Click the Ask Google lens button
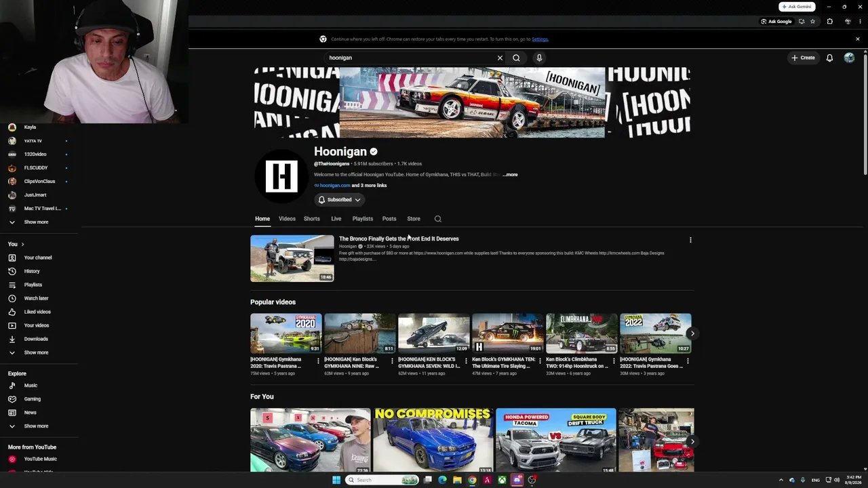Image resolution: width=868 pixels, height=488 pixels. tap(776, 22)
